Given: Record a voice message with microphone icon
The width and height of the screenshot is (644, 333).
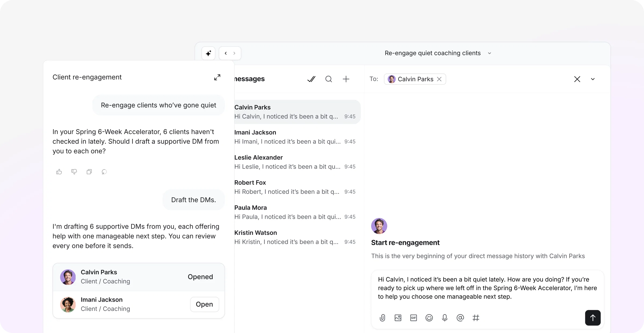Looking at the screenshot, I should pos(445,318).
